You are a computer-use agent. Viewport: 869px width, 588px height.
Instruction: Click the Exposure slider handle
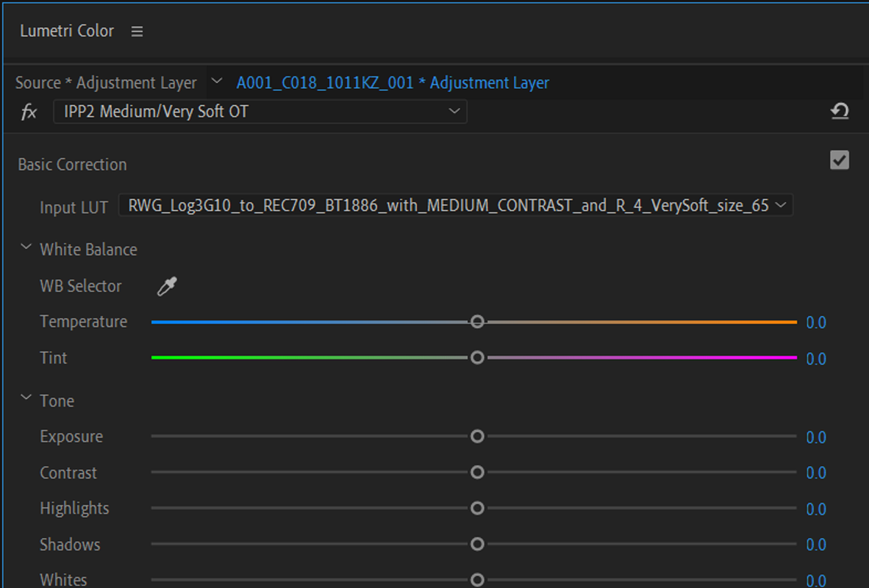click(x=477, y=436)
